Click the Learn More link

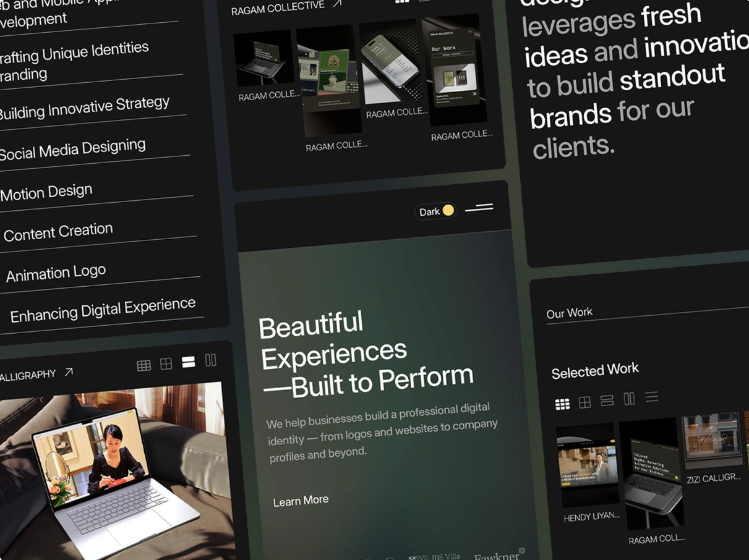point(301,501)
